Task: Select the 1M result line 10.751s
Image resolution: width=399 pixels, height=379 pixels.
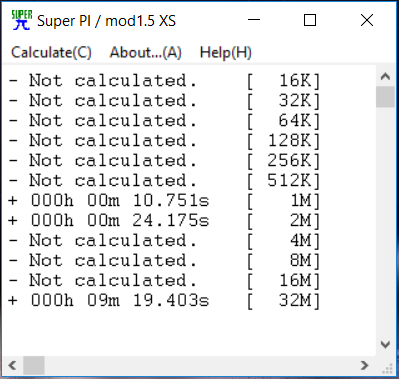Action: pos(164,201)
